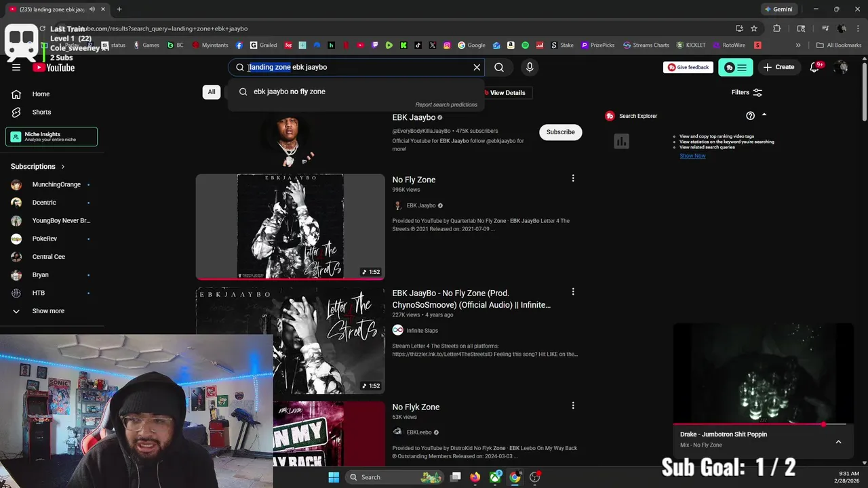Screen dimensions: 868x488
Task: Open the EBK Jaaybo channel link under No Fly Zone
Action: click(x=420, y=205)
